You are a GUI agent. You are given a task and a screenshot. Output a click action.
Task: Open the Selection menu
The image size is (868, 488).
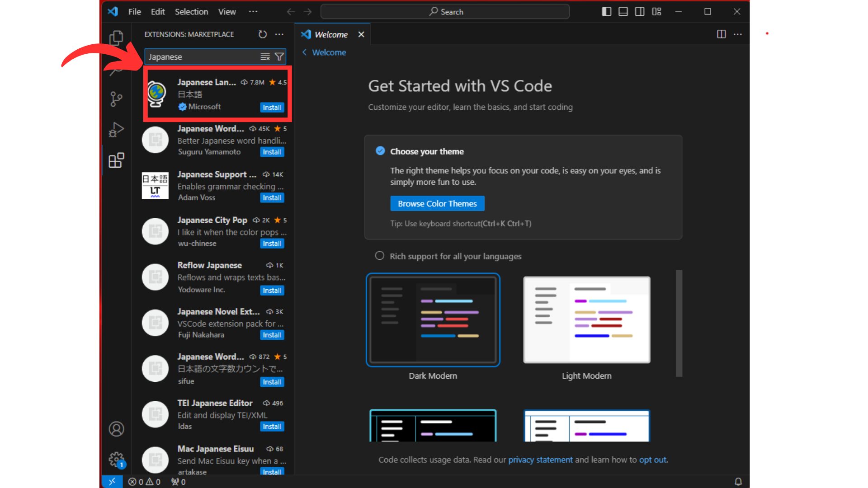pyautogui.click(x=191, y=11)
